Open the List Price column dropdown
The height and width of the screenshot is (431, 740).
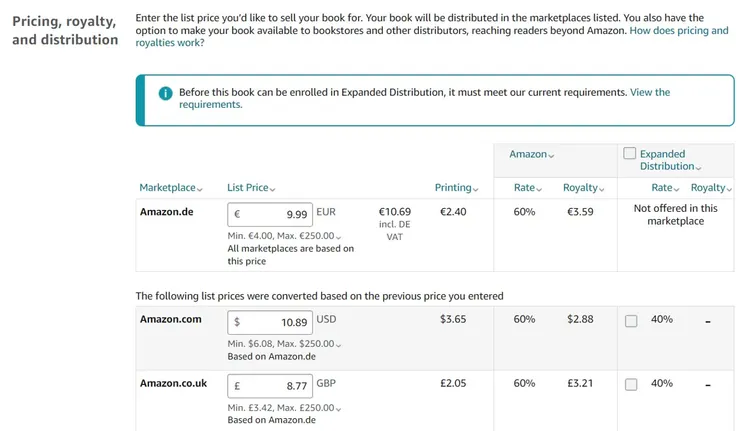251,188
